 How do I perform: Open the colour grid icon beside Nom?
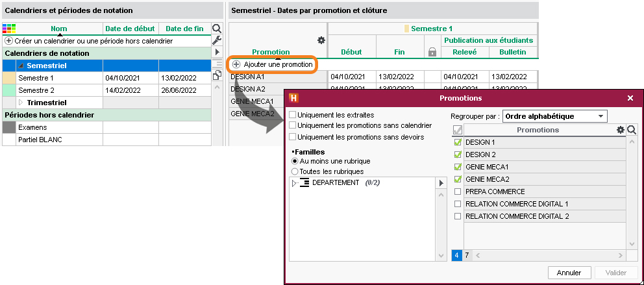pyautogui.click(x=9, y=29)
